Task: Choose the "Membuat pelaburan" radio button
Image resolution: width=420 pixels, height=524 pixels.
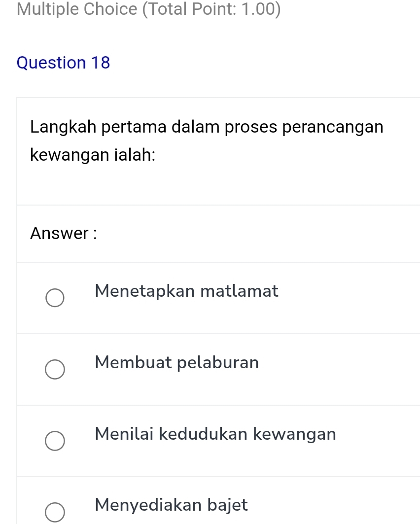Action: pyautogui.click(x=55, y=370)
